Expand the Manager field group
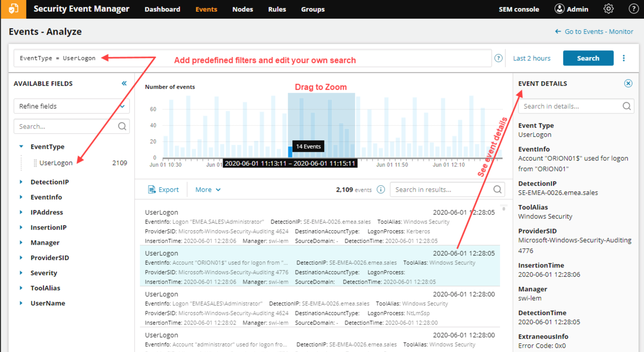The image size is (644, 352). coord(21,243)
